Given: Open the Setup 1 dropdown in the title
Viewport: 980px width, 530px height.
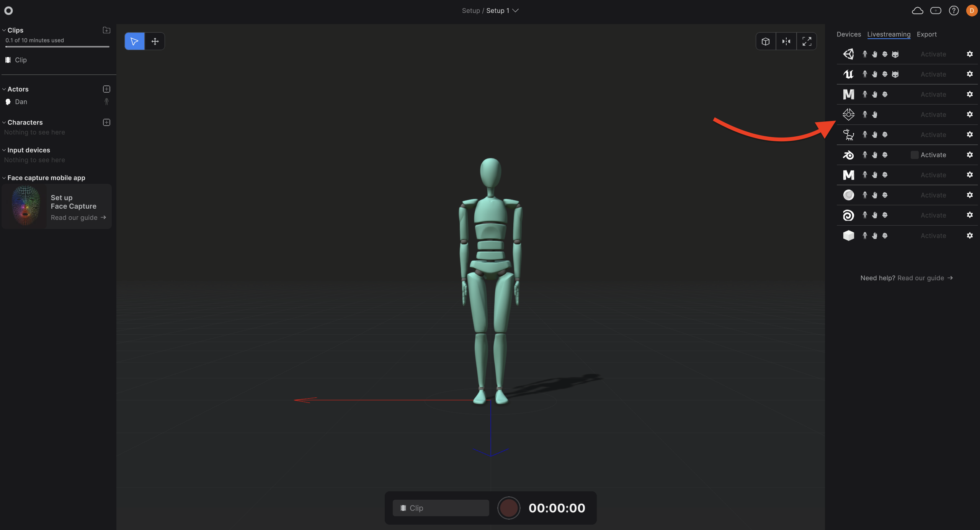Looking at the screenshot, I should (502, 11).
